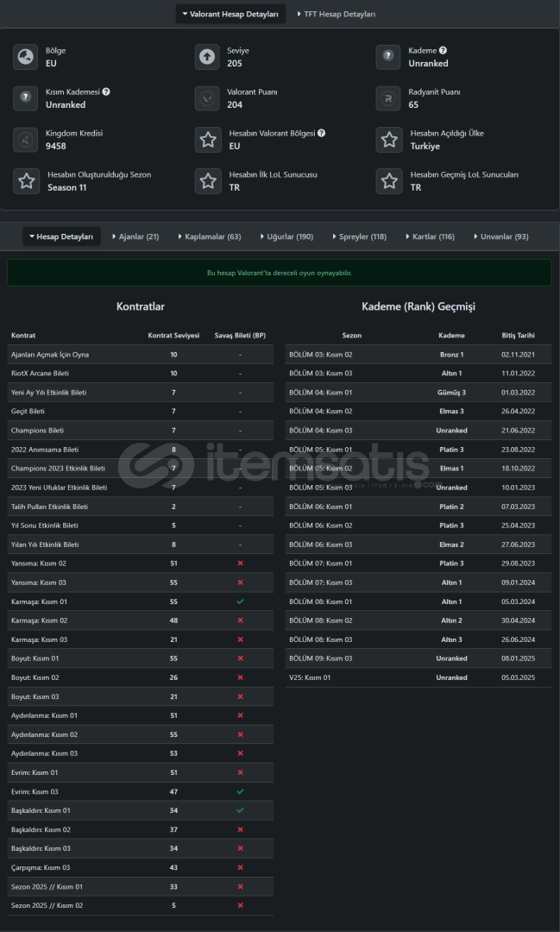Click Bronz 1 rank cell
The image size is (560, 932).
[452, 355]
